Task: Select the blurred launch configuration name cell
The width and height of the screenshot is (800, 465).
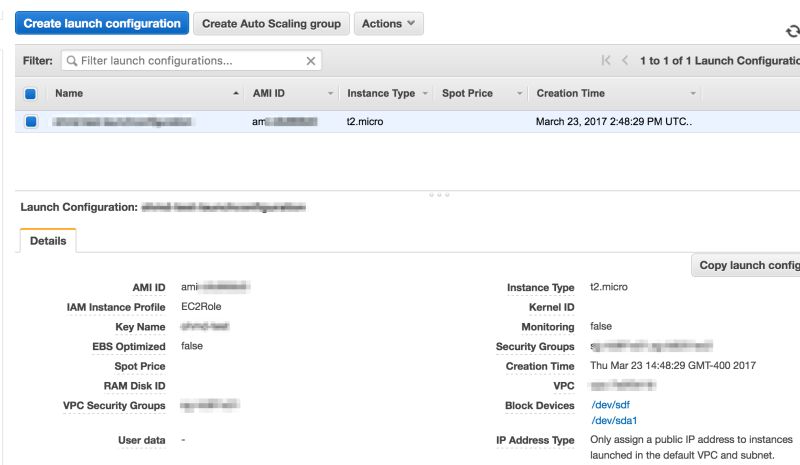Action: coord(122,121)
